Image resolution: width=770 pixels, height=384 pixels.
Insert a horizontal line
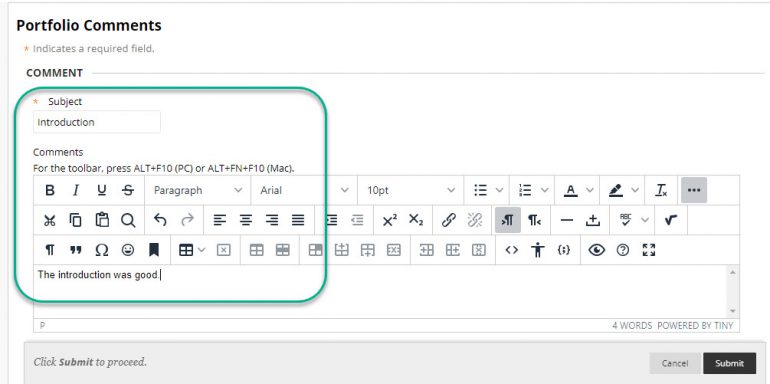click(x=567, y=220)
